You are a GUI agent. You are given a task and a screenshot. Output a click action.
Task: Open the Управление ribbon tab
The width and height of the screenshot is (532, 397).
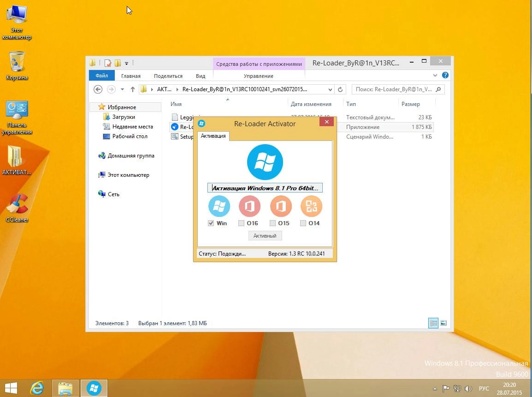click(258, 76)
